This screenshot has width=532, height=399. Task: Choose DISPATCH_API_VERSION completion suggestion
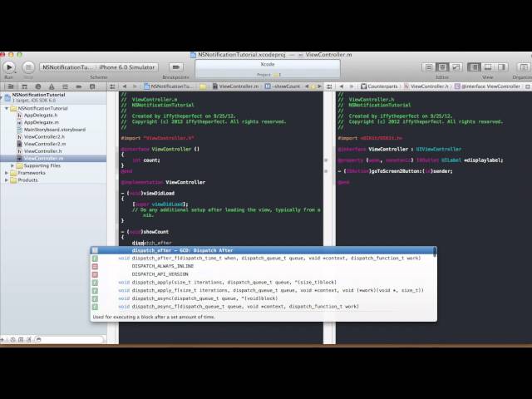(x=262, y=274)
